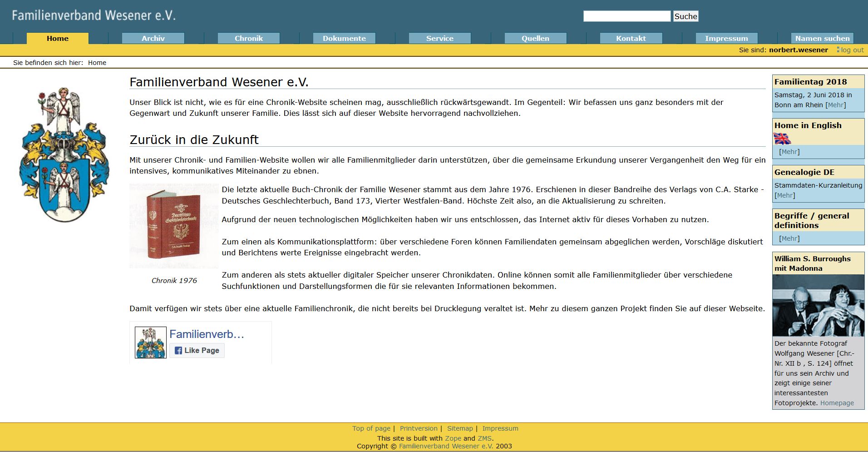
Task: Click the Home breadcrumb link
Action: click(x=97, y=63)
